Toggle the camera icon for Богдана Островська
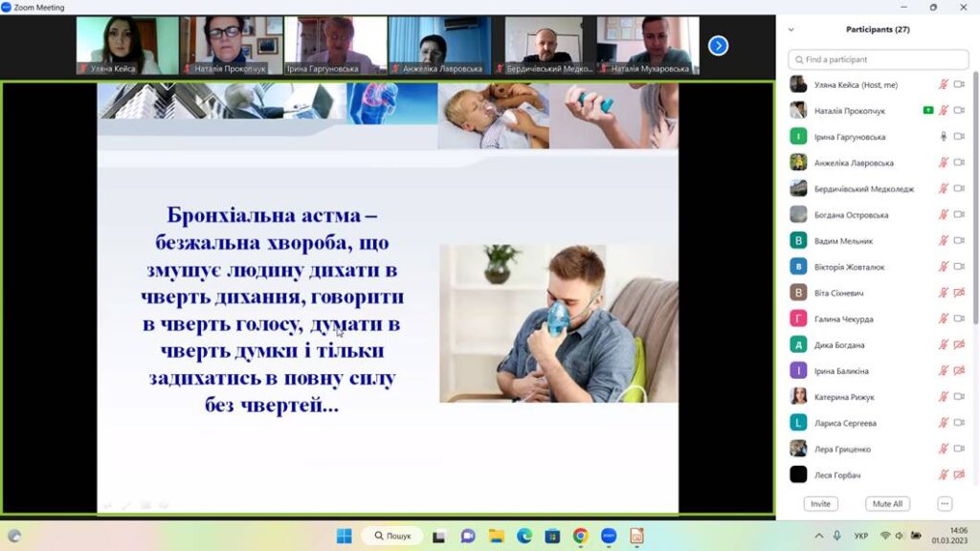Viewport: 980px width, 551px height. click(959, 215)
